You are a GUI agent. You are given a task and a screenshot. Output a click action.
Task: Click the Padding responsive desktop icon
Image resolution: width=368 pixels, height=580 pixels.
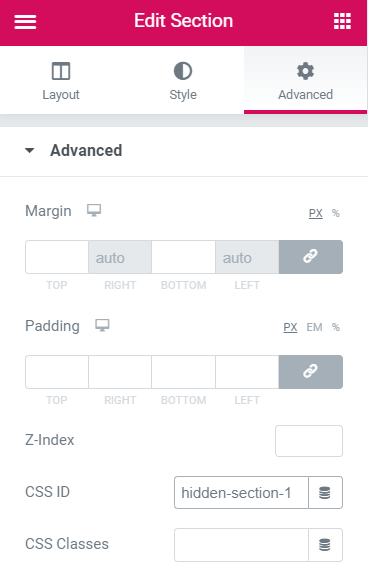tap(102, 326)
